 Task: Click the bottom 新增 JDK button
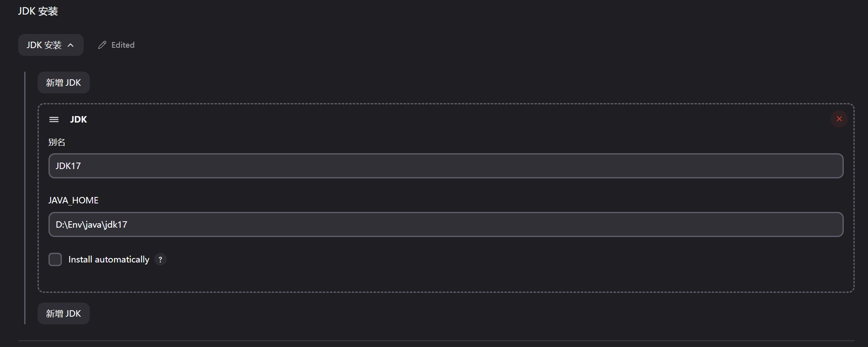pyautogui.click(x=63, y=313)
